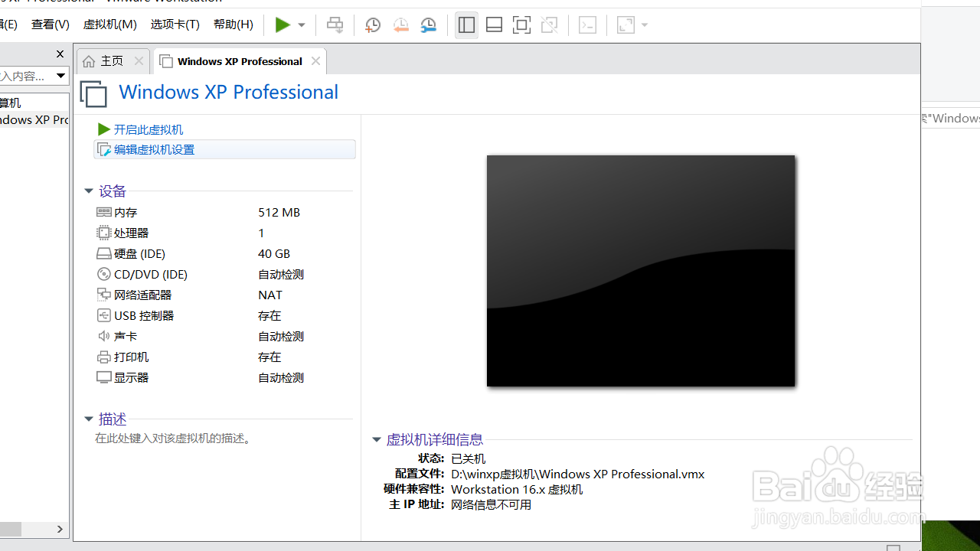Click the 内存 memory device icon
This screenshot has width=980, height=551.
[104, 212]
